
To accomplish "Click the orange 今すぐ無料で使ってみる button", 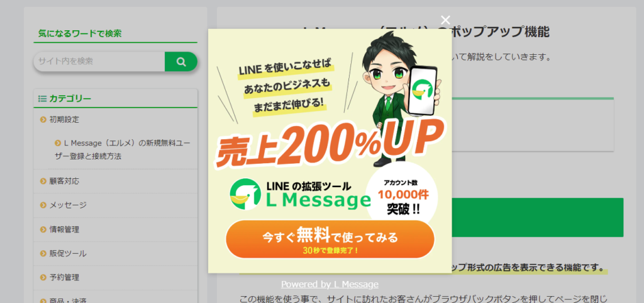I will 330,239.
